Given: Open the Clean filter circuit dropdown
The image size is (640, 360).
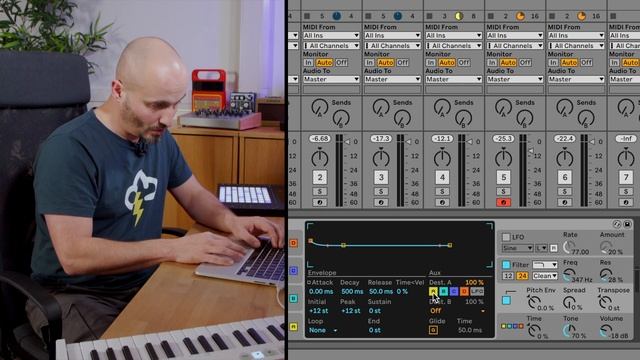Looking at the screenshot, I should coord(544,276).
